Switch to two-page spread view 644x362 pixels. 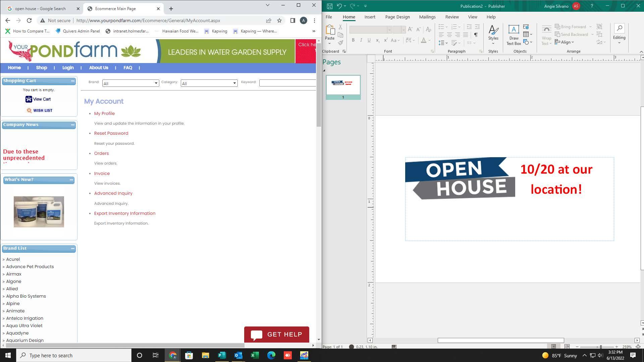(567, 347)
